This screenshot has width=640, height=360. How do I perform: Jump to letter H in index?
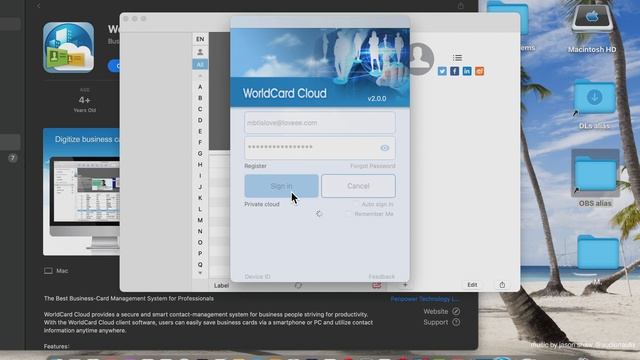tap(200, 164)
